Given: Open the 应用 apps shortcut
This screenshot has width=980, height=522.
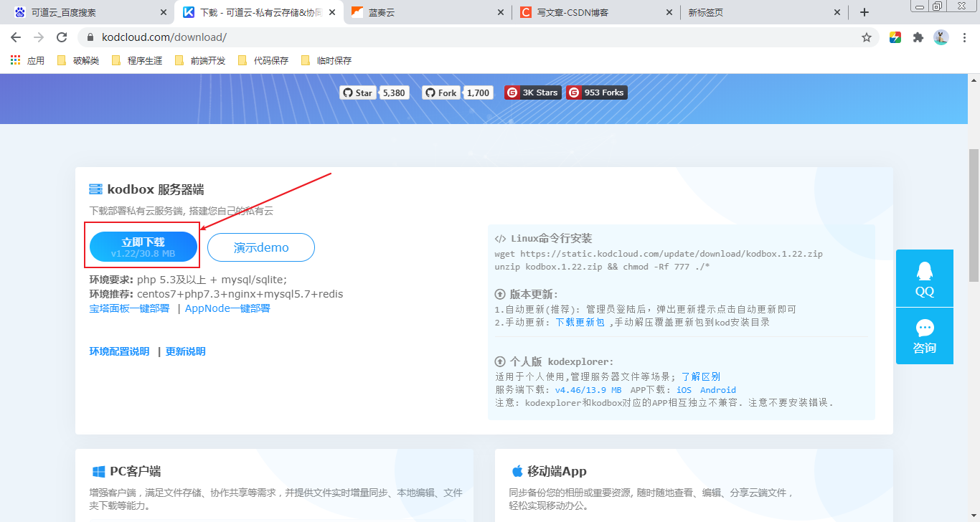Looking at the screenshot, I should click(27, 61).
